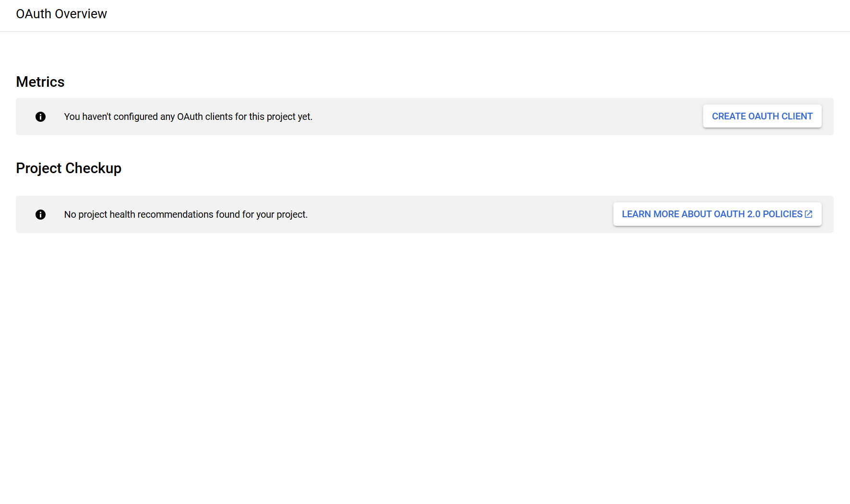Click the message about unconfigured OAuth clients
The width and height of the screenshot is (850, 504).
click(x=188, y=117)
